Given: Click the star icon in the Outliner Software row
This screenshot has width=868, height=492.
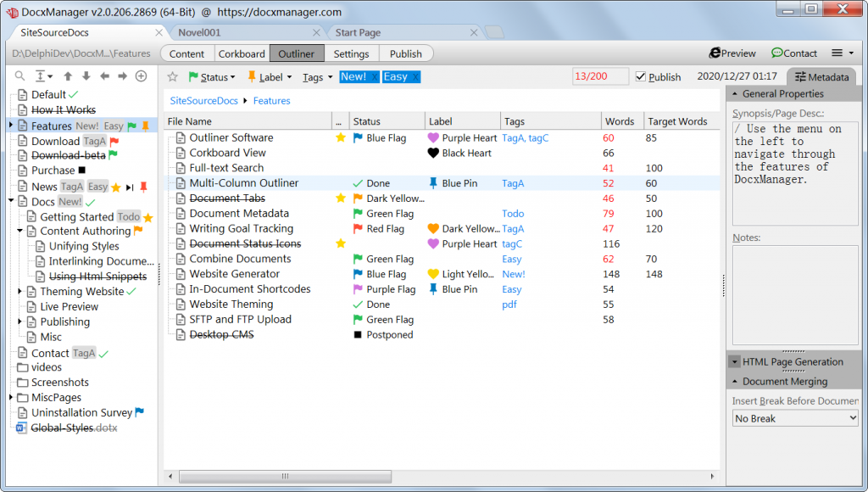Looking at the screenshot, I should (x=341, y=137).
